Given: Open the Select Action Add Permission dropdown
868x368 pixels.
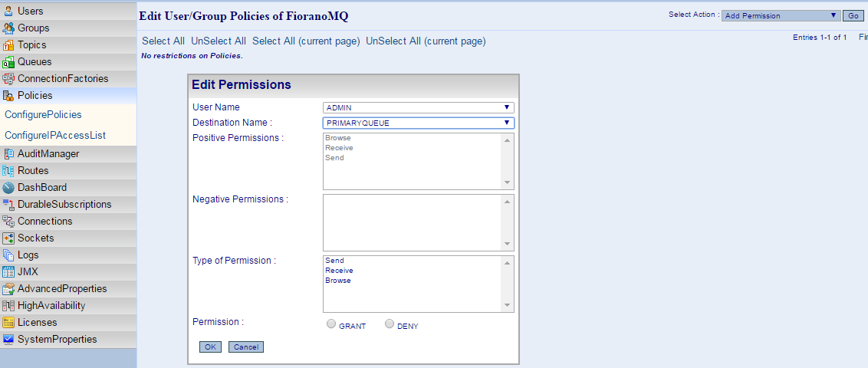Looking at the screenshot, I should click(781, 15).
